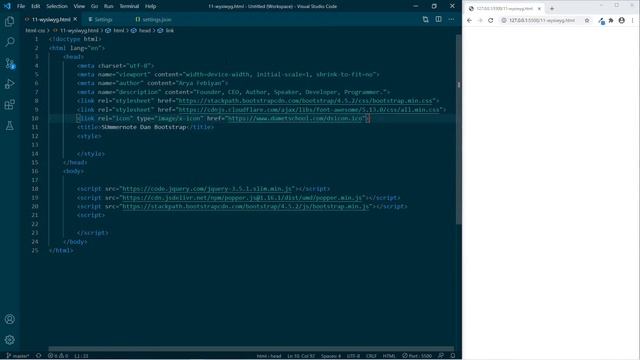640x360 pixels.
Task: Open the View menu
Action: tap(79, 6)
